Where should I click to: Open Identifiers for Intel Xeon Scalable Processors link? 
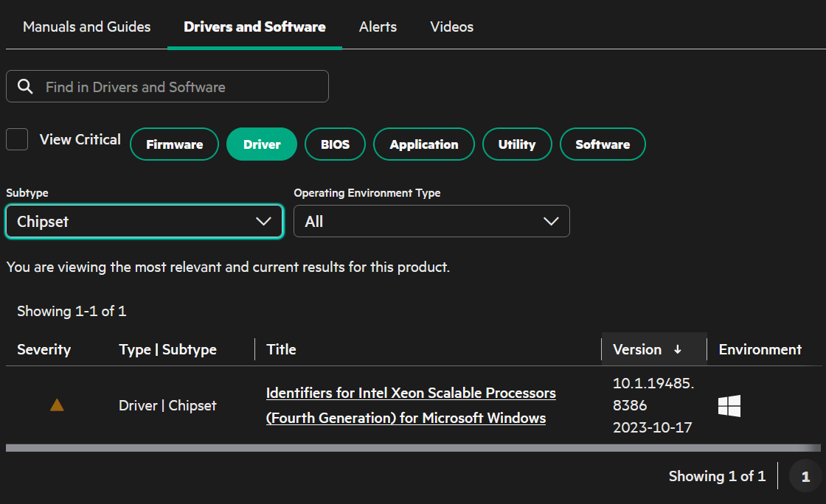[x=410, y=405]
